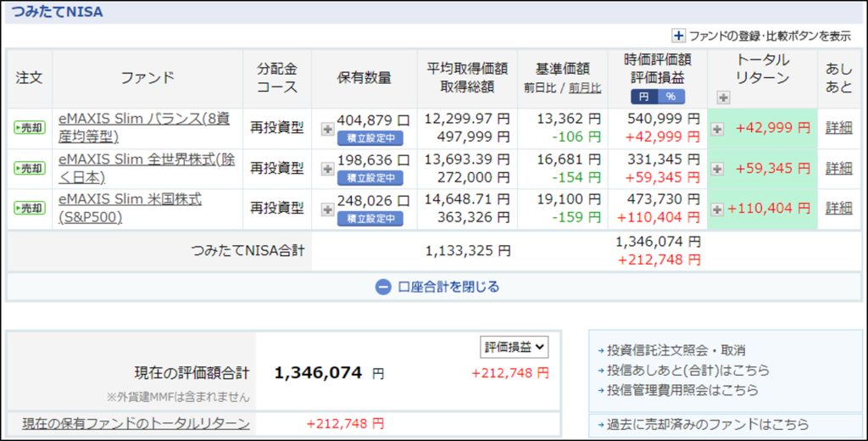The height and width of the screenshot is (441, 868).
Task: Expand total return details for +42,999 円
Action: (717, 129)
